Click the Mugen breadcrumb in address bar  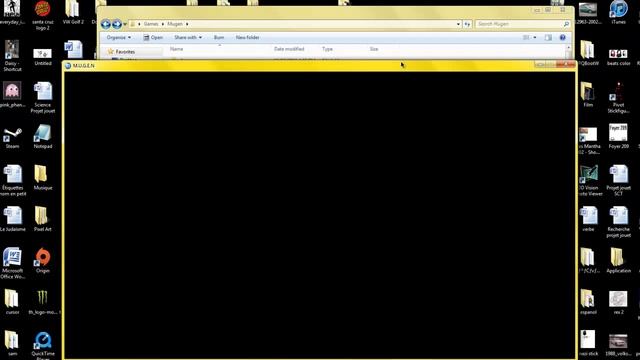[x=175, y=24]
